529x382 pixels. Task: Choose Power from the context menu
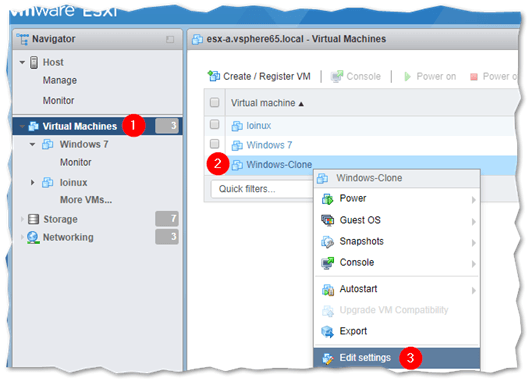point(397,199)
